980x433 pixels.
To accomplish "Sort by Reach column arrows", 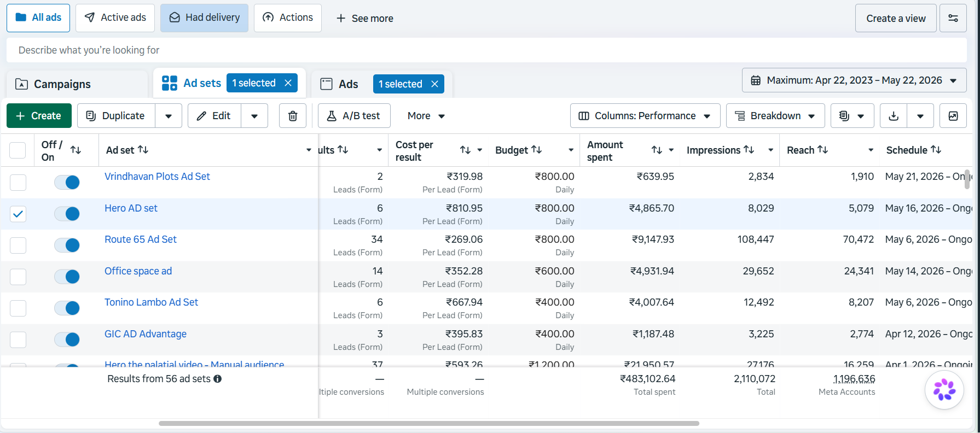I will pos(823,149).
